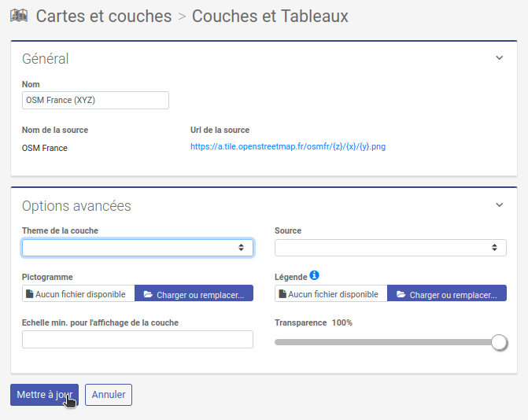The height and width of the screenshot is (420, 528).
Task: Cancel changes with the Annuler button
Action: (109, 395)
